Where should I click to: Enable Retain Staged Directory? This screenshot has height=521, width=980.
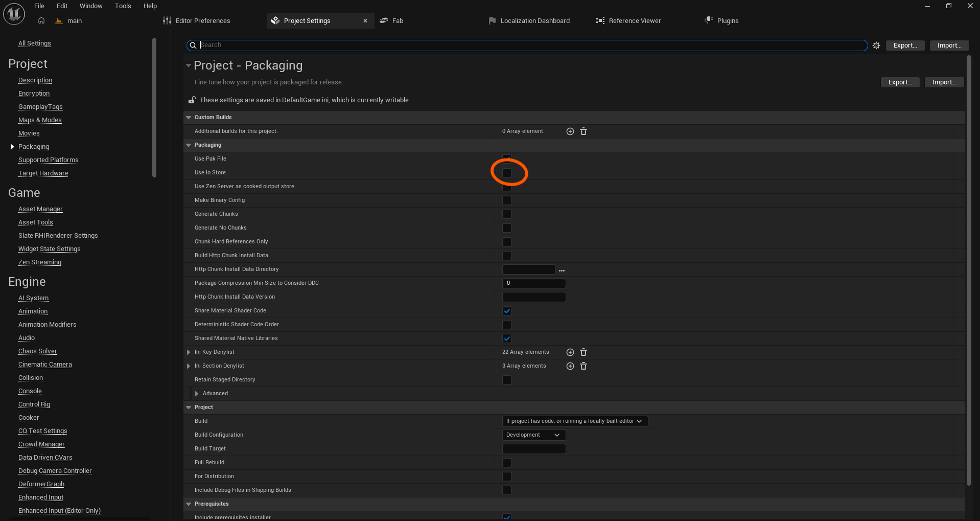(x=507, y=380)
